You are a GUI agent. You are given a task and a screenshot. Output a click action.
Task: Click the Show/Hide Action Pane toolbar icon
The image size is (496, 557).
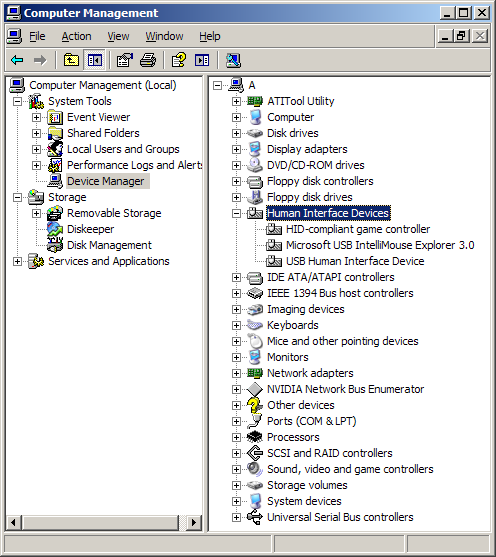[x=202, y=60]
